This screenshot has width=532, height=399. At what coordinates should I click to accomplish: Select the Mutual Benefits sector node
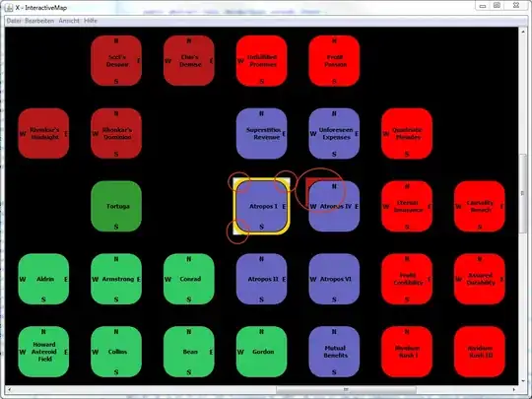pos(334,352)
